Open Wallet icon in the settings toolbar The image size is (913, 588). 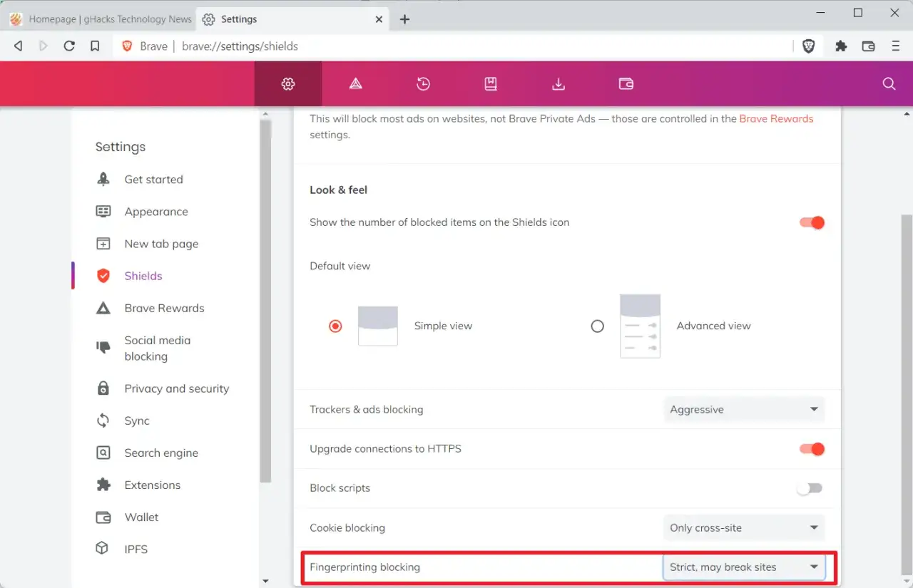click(626, 84)
